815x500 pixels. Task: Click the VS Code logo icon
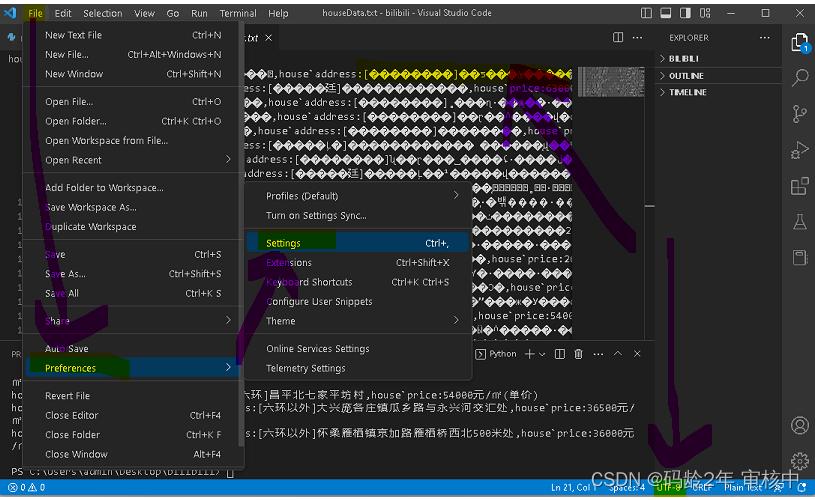tap(10, 13)
